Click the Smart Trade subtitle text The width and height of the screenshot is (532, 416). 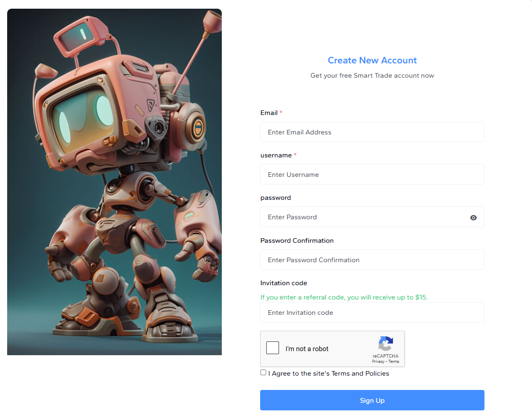point(372,75)
